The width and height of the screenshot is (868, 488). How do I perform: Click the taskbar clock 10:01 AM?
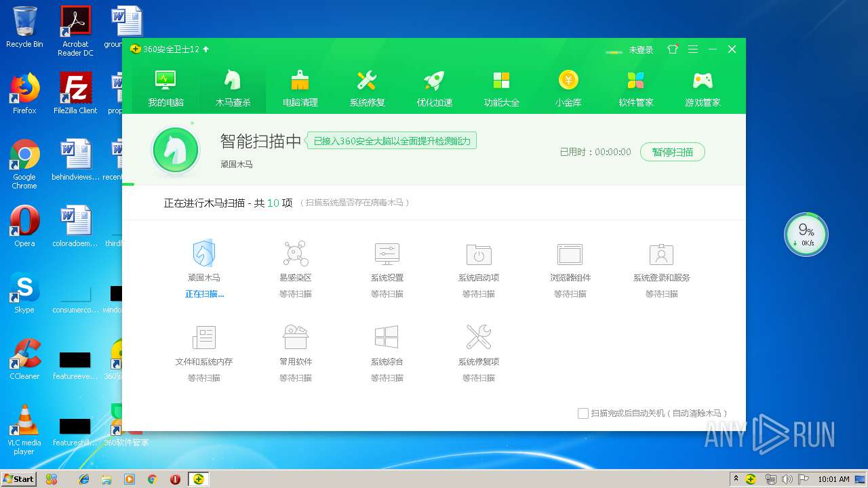[833, 479]
